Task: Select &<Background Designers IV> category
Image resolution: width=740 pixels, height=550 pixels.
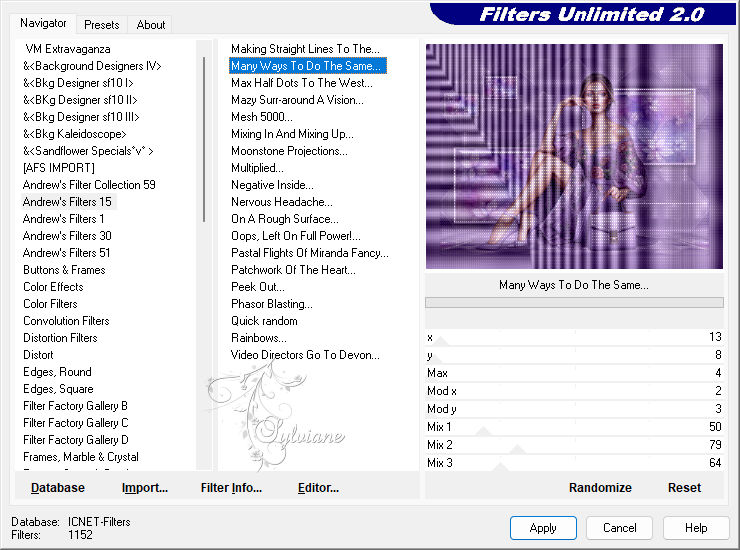Action: (92, 66)
